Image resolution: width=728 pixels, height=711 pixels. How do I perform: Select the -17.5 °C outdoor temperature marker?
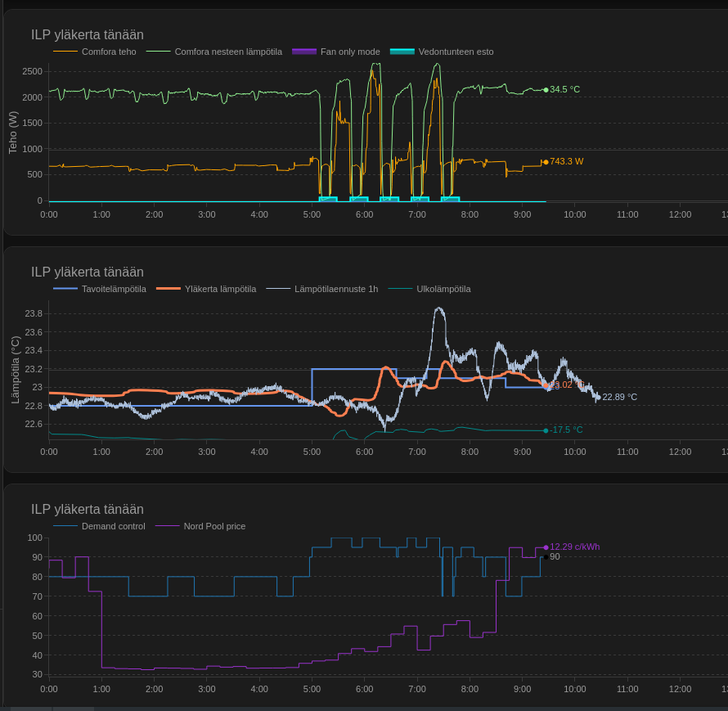(546, 430)
